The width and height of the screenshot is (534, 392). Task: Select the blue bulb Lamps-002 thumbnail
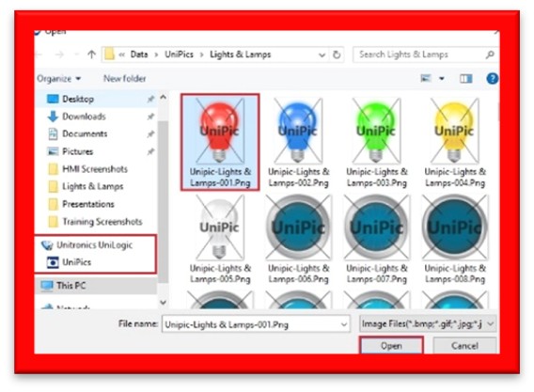[298, 131]
